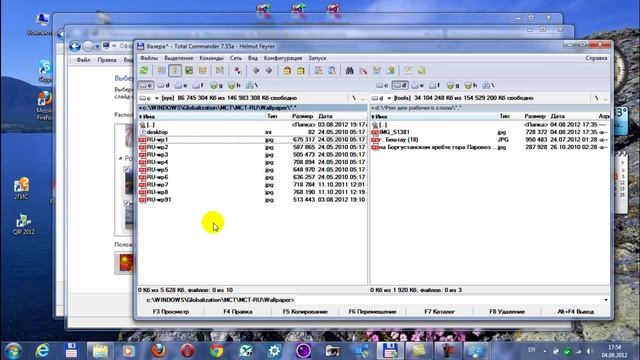Screen dimensions: 640x360
Task: Click F4 Правка button
Action: coord(238,312)
